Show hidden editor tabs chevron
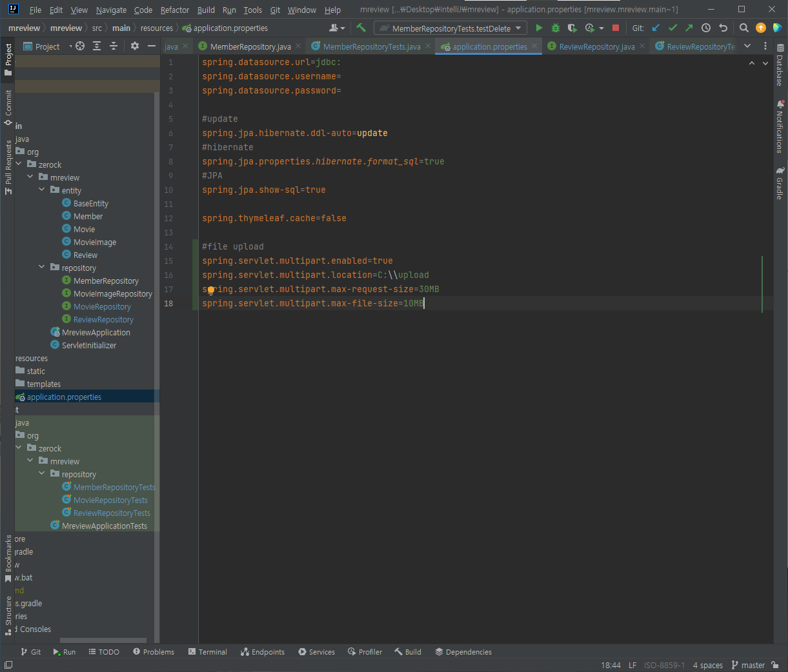788x672 pixels. pyautogui.click(x=747, y=46)
